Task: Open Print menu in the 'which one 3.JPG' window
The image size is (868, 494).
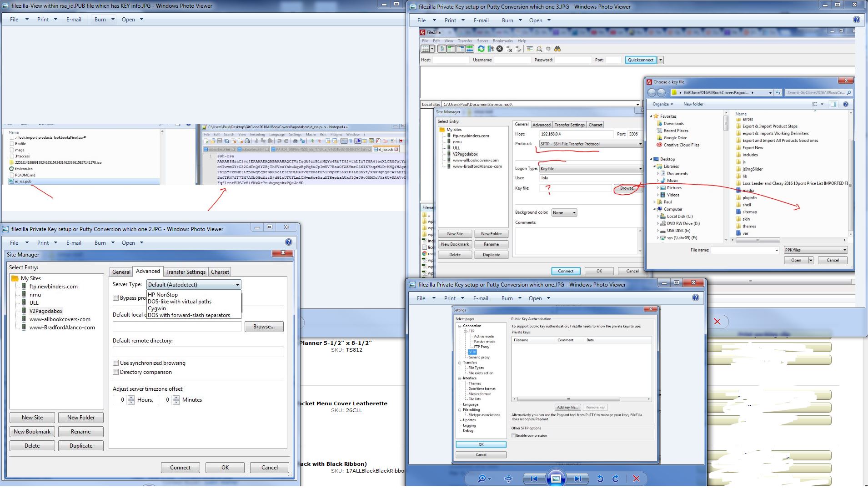Action: click(454, 20)
